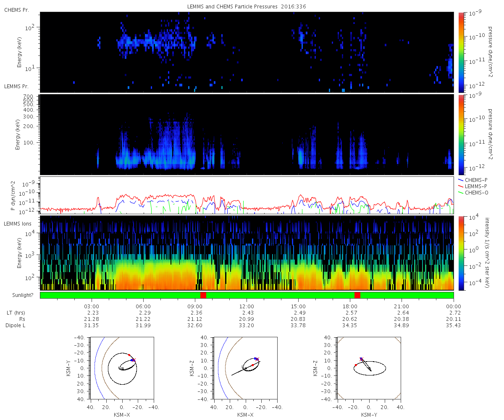Click the KSM-X versus KSM-Z orbit plot
Image resolution: width=504 pixels, height=420 pixels.
pyautogui.click(x=245, y=368)
